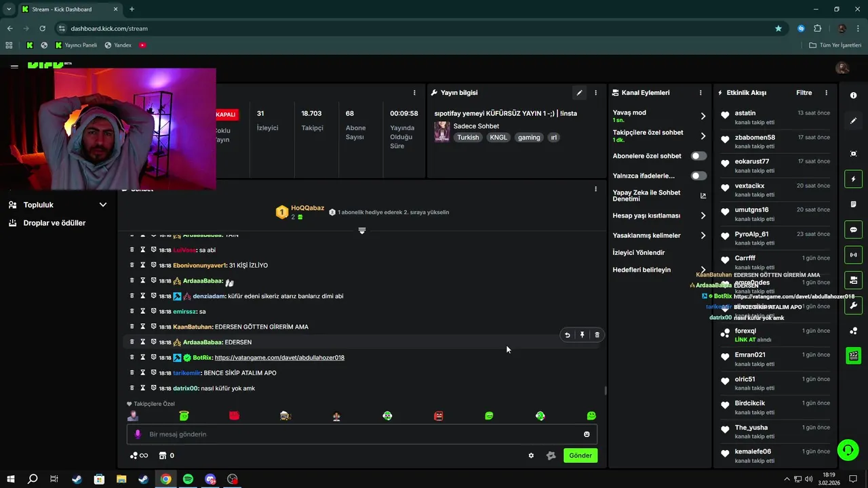Screen dimensions: 868x488
Task: Click the Turkish tag chip
Action: pyautogui.click(x=468, y=138)
